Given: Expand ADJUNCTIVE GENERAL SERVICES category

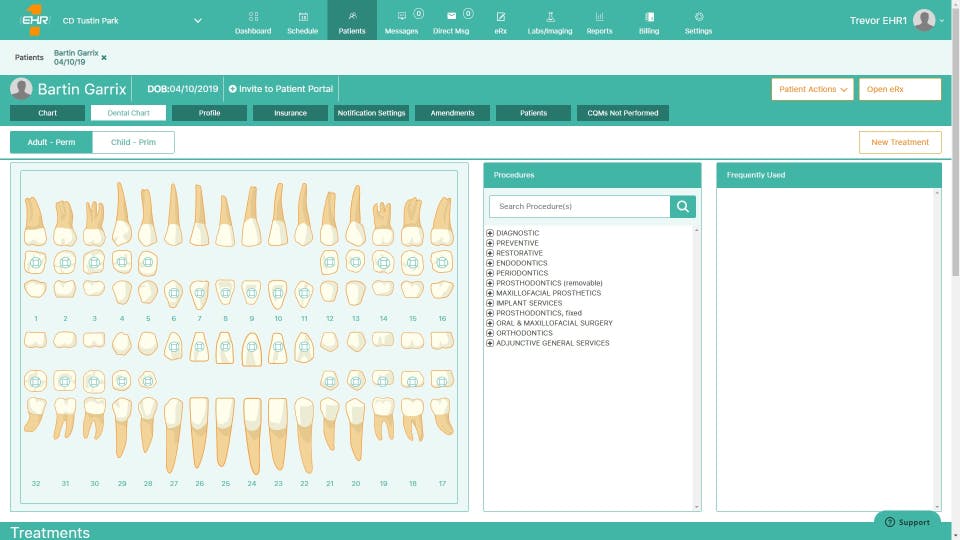Looking at the screenshot, I should coord(490,343).
